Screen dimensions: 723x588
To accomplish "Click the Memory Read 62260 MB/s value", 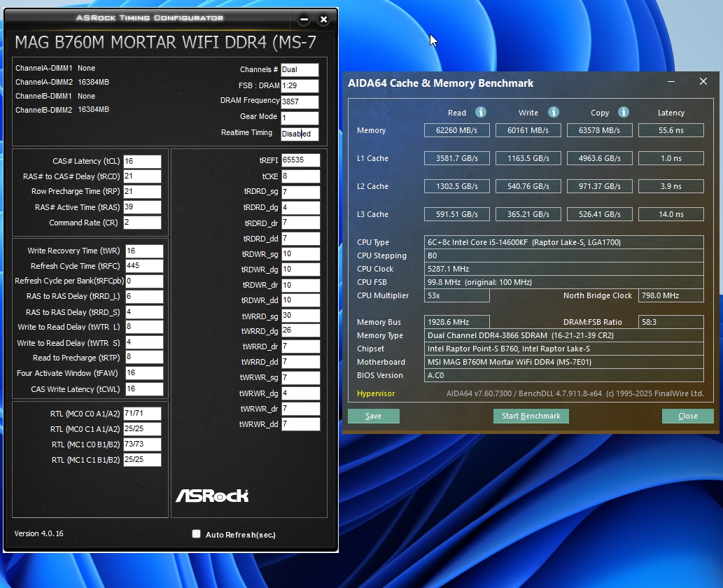I will click(x=456, y=130).
